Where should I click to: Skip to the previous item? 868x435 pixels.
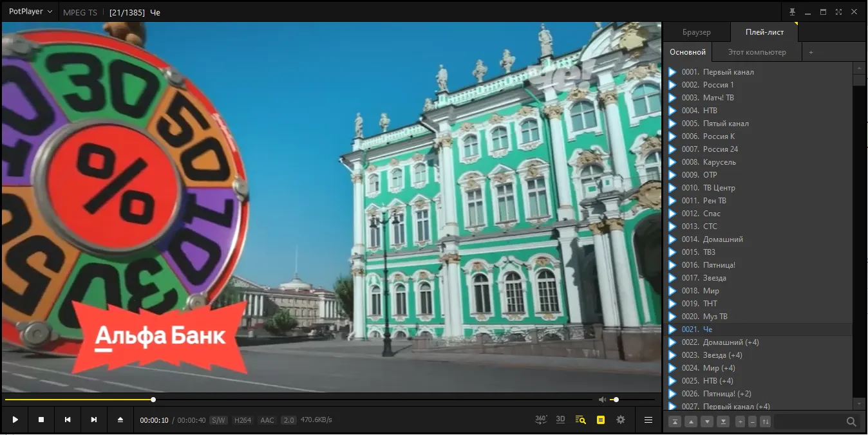[x=68, y=420]
